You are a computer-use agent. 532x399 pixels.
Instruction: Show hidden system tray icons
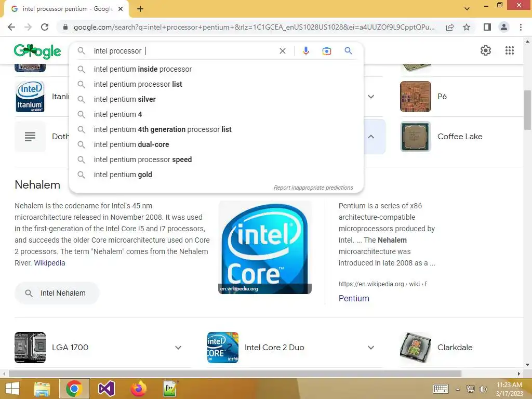coord(458,389)
